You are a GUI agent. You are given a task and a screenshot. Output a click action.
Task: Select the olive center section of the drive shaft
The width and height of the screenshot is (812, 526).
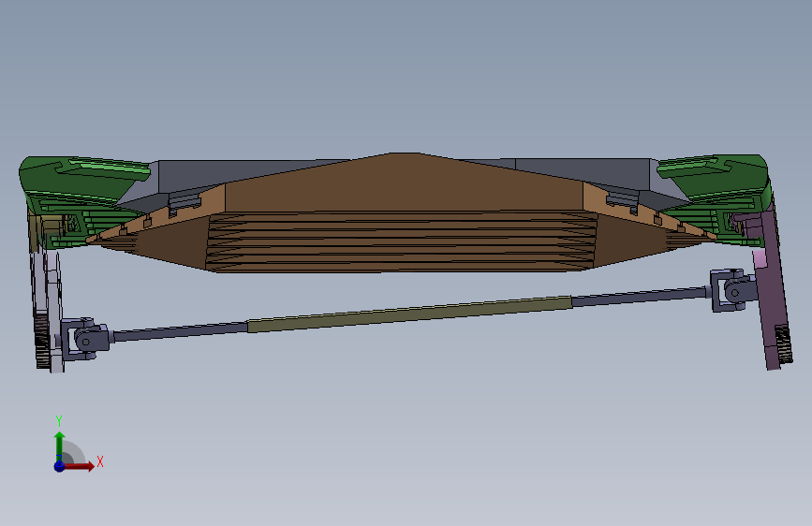pos(409,314)
